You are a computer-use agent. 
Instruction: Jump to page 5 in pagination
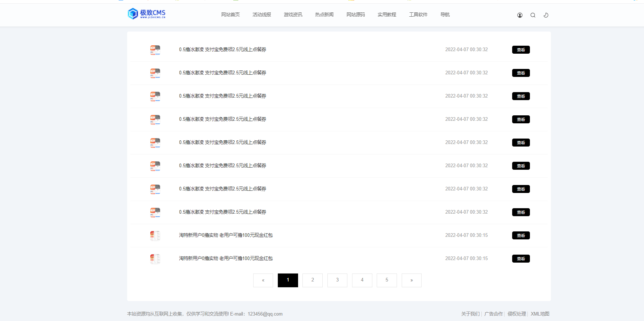pyautogui.click(x=387, y=280)
